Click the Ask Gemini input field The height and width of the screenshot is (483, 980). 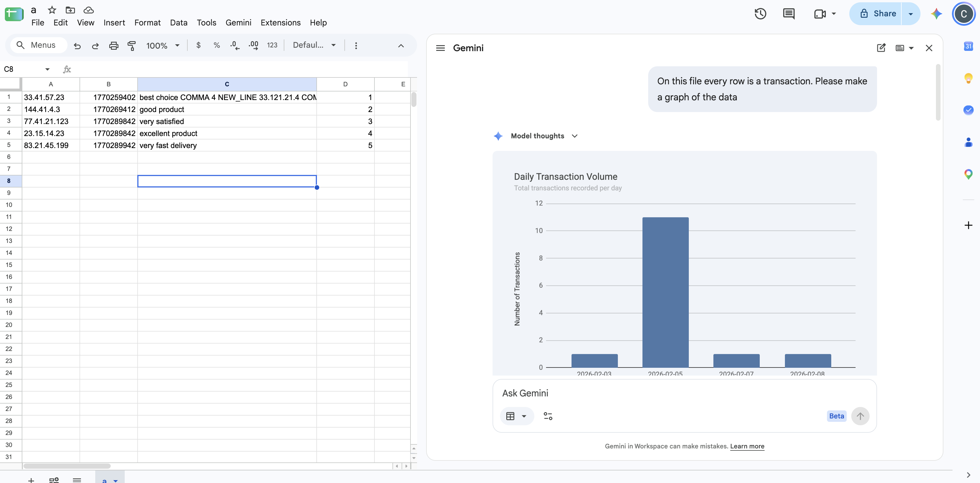[x=684, y=393]
